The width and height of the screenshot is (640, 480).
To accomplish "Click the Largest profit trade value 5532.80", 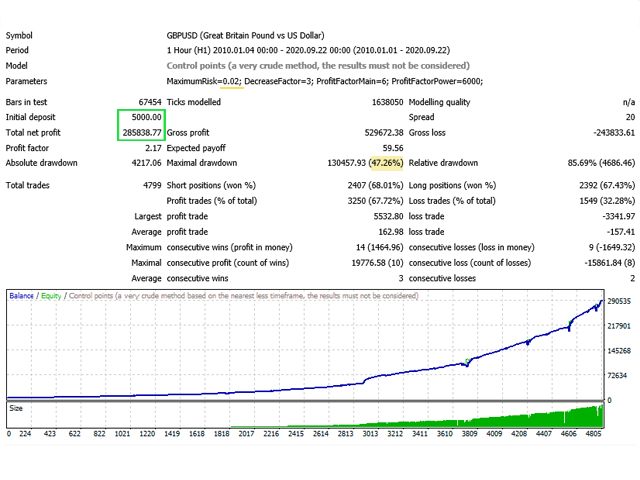I will point(388,216).
